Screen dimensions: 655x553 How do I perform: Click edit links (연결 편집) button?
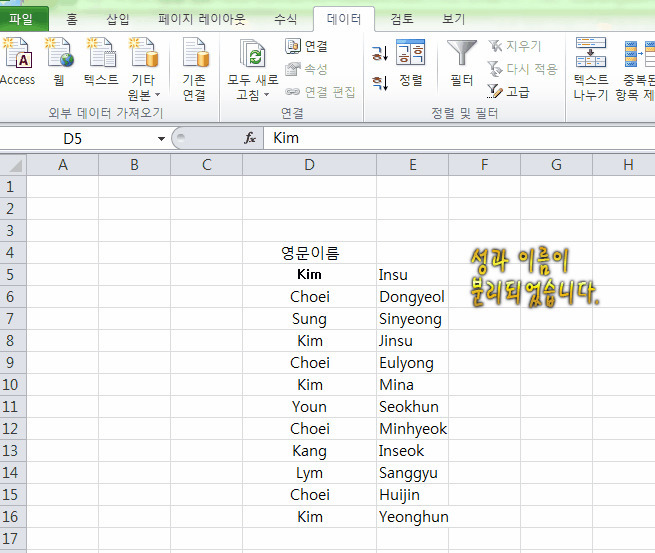tap(320, 92)
